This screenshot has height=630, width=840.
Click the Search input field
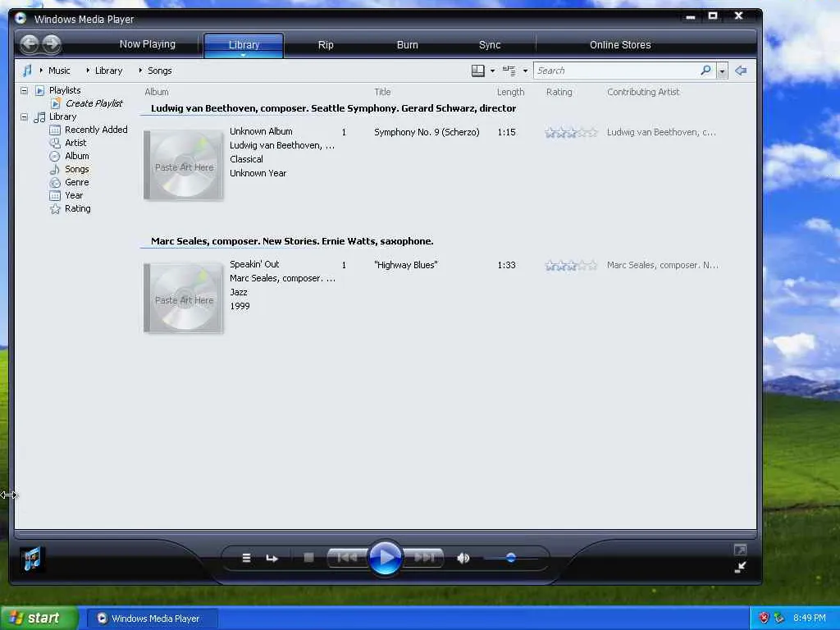[616, 71]
